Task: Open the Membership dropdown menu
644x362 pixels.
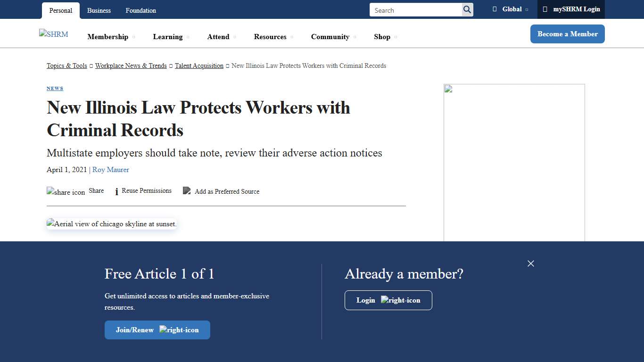Action: [108, 36]
